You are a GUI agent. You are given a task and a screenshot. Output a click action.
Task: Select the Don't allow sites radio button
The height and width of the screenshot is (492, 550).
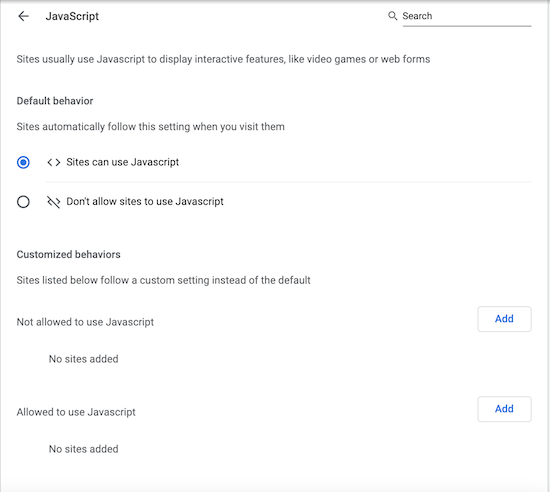23,202
